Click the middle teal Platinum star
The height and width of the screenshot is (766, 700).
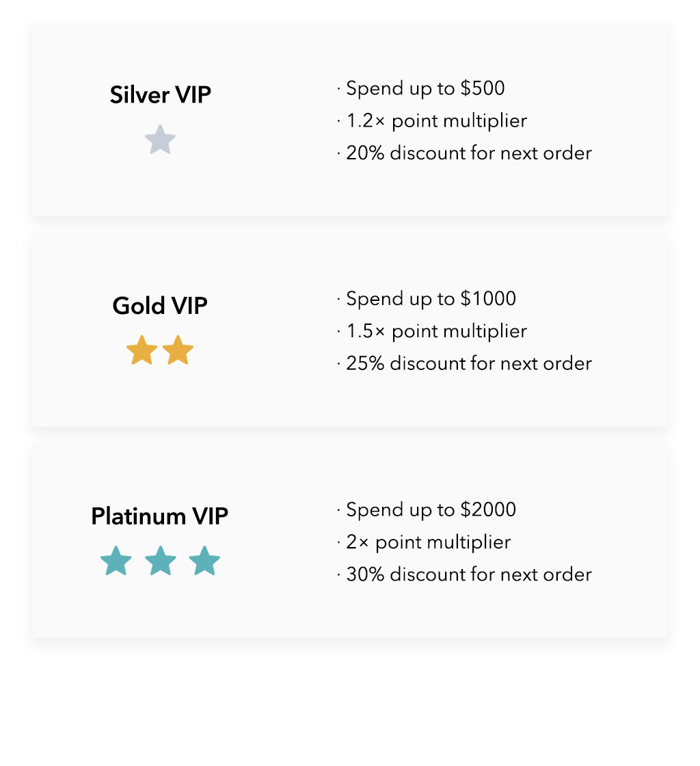161,561
